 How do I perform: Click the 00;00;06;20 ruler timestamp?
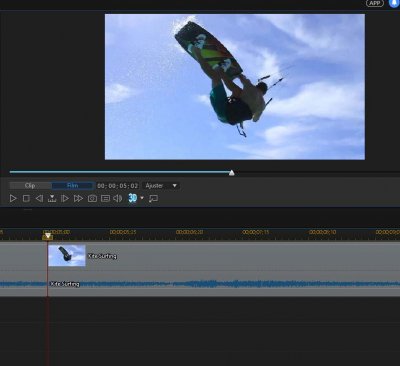pos(189,232)
